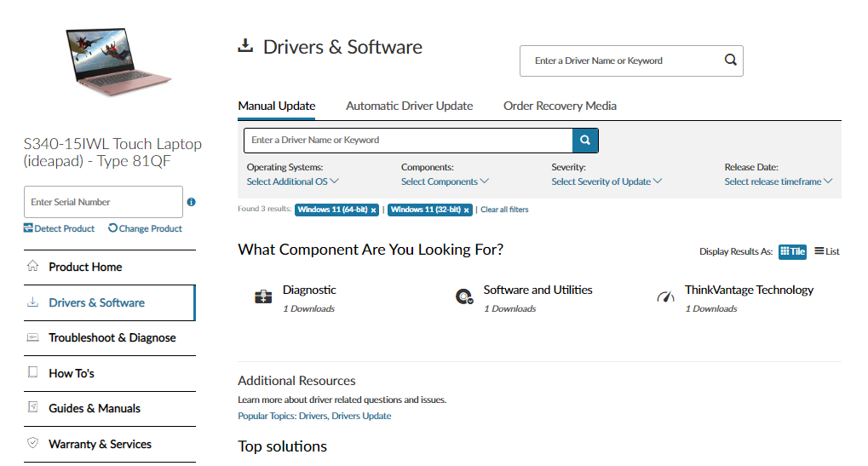This screenshot has height=466, width=868.
Task: Focus the Manual Update keyword search field
Action: point(408,141)
